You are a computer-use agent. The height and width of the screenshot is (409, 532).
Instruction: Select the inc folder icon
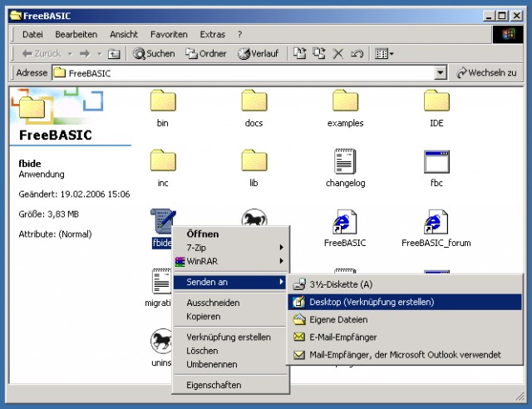163,160
